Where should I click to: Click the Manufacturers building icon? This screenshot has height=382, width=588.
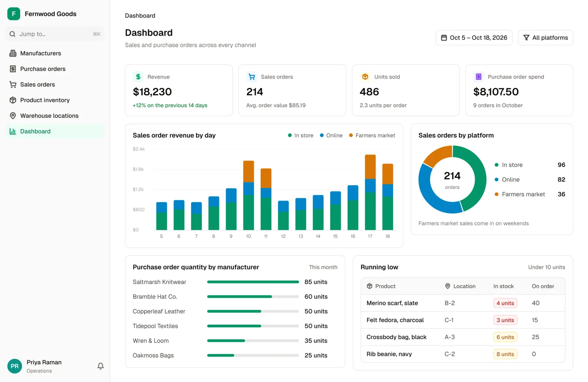click(x=13, y=53)
